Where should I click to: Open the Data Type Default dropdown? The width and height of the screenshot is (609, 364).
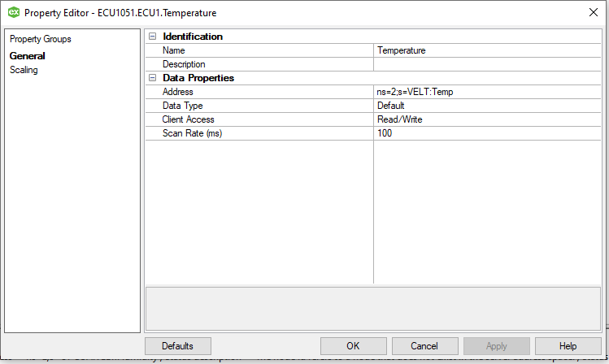click(x=487, y=106)
